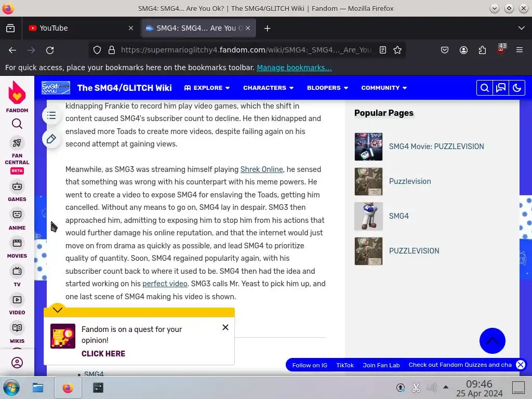Click the pencil edit page icon
The height and width of the screenshot is (399, 532).
[51, 139]
